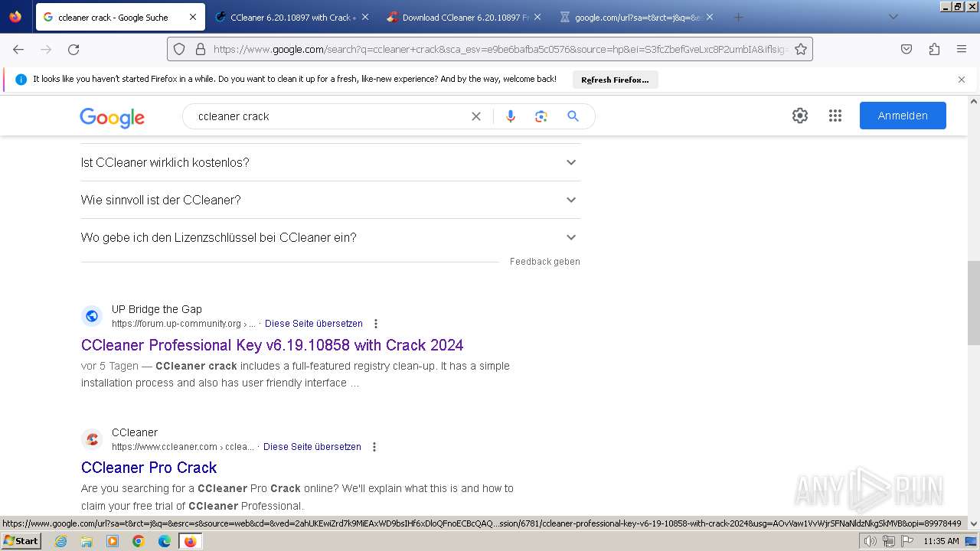Click the CCleaner site favicon
This screenshot has width=980, height=551.
click(x=92, y=439)
